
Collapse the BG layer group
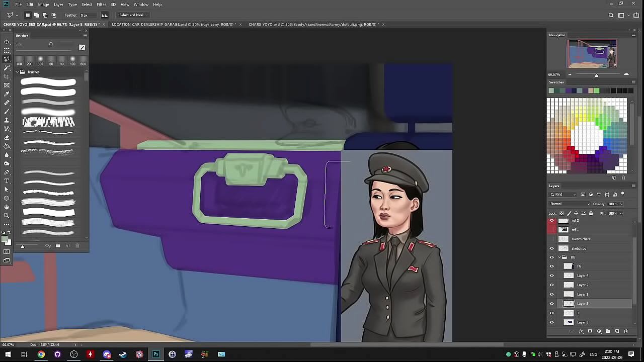558,257
